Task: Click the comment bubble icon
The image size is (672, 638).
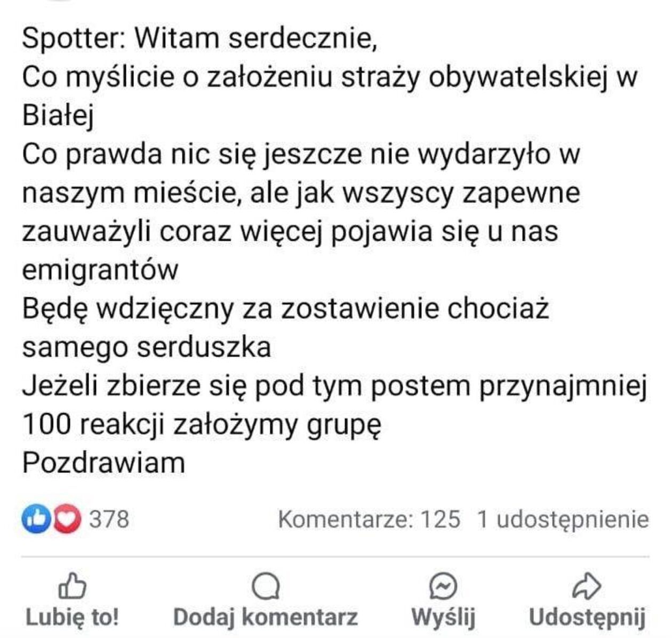Action: (x=265, y=587)
